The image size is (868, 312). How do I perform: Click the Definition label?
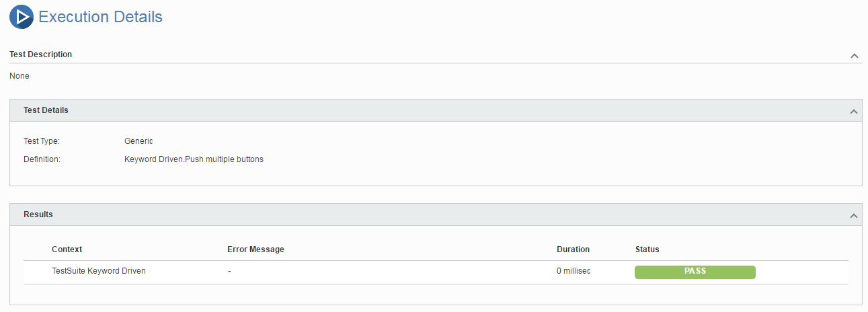pyautogui.click(x=42, y=159)
